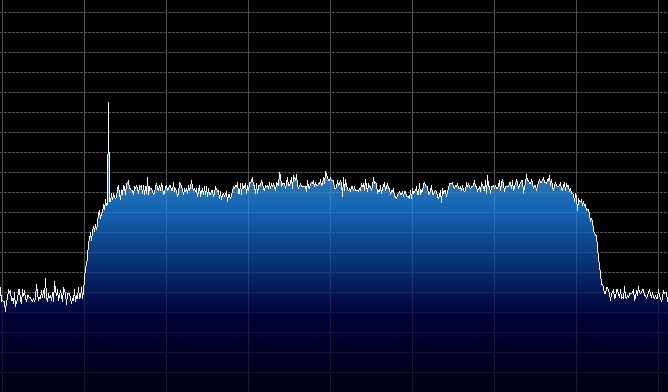This screenshot has width=668, height=392.
Task: Click the tip of the tall narrow carrier spike
Action: 108,103
